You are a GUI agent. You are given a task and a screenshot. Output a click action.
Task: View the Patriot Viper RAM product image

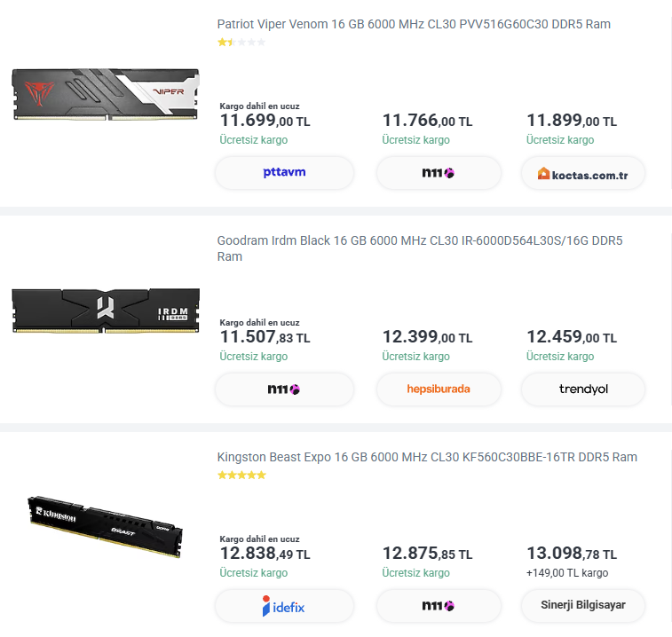pyautogui.click(x=106, y=94)
